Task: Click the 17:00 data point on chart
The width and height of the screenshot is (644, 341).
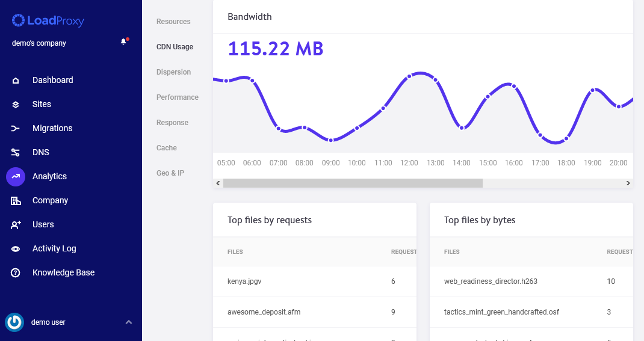Action: pos(540,135)
